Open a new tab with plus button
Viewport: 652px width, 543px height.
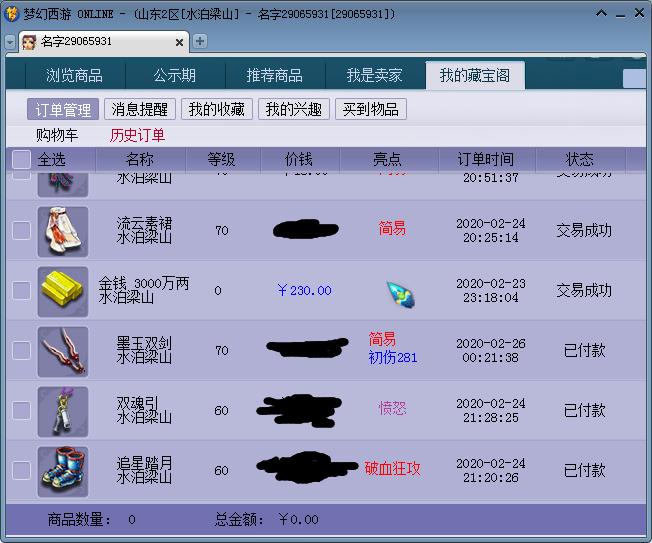pyautogui.click(x=200, y=41)
